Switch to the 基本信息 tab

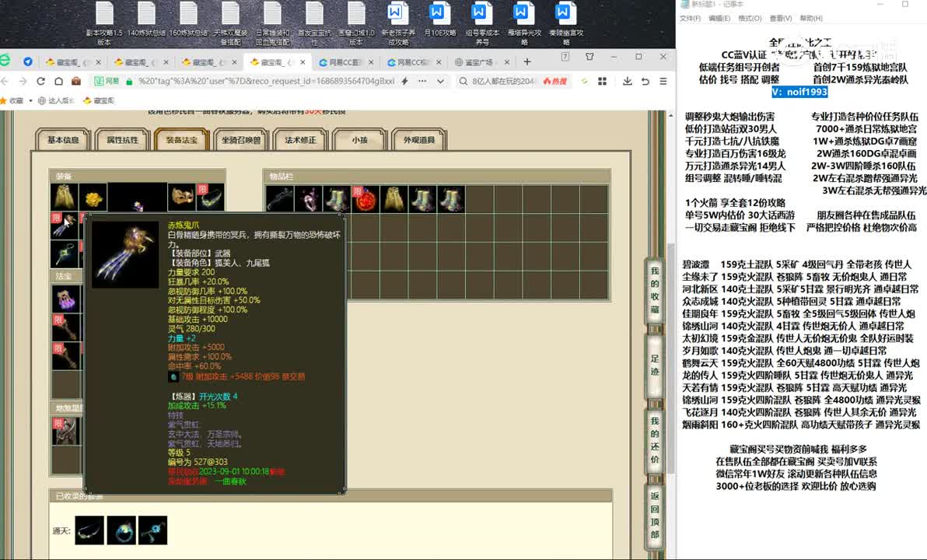(64, 140)
